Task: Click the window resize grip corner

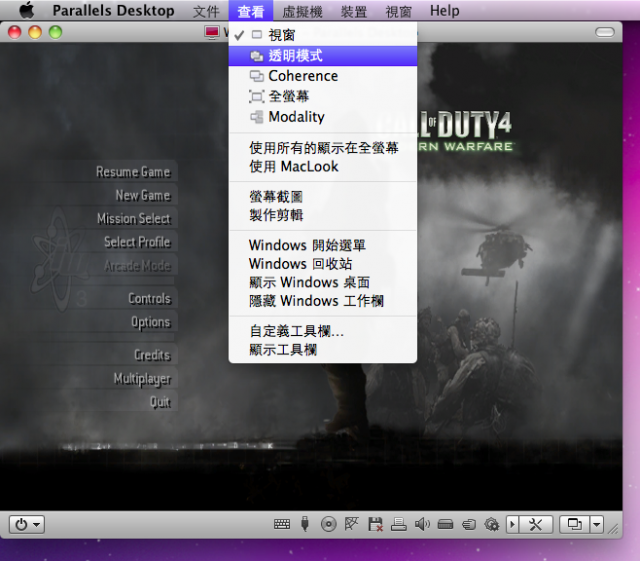Action: point(613,529)
